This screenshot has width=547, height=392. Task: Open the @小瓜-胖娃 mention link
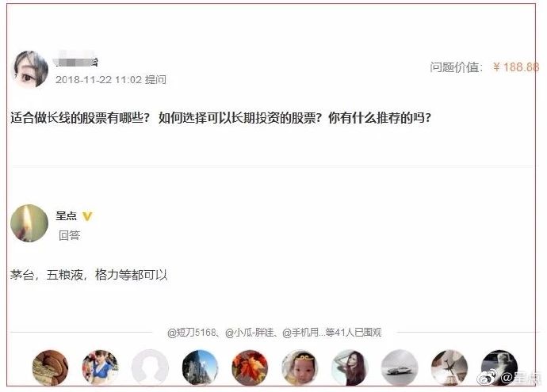click(x=249, y=333)
